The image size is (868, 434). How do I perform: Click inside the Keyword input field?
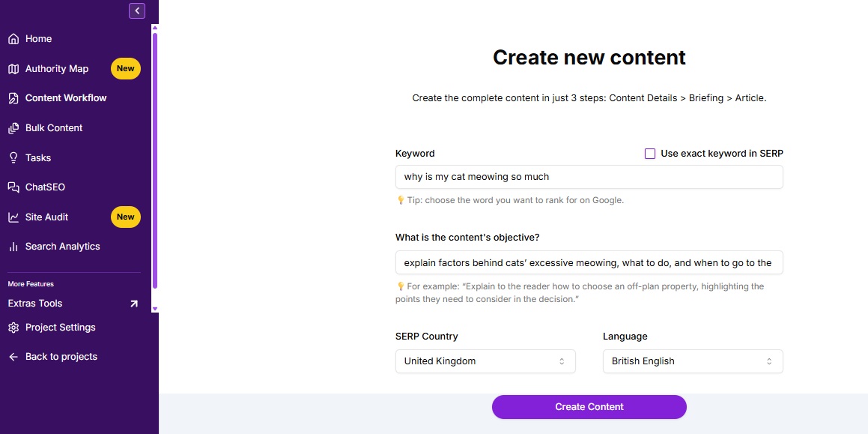click(589, 176)
